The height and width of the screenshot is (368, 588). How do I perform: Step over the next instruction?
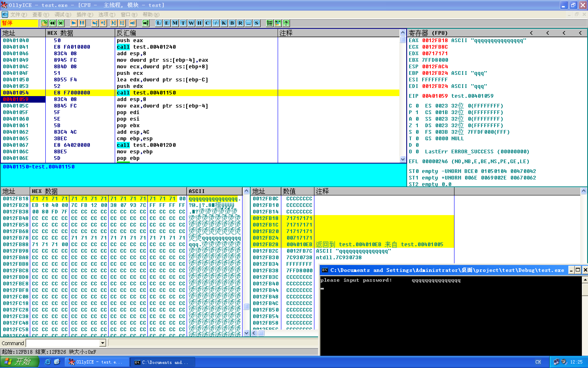tap(103, 23)
